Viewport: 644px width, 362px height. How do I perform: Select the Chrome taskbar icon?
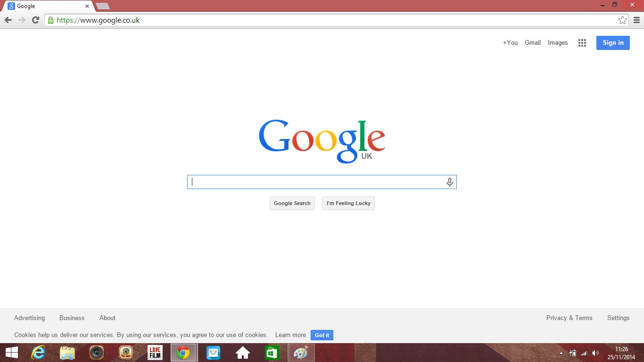(183, 353)
